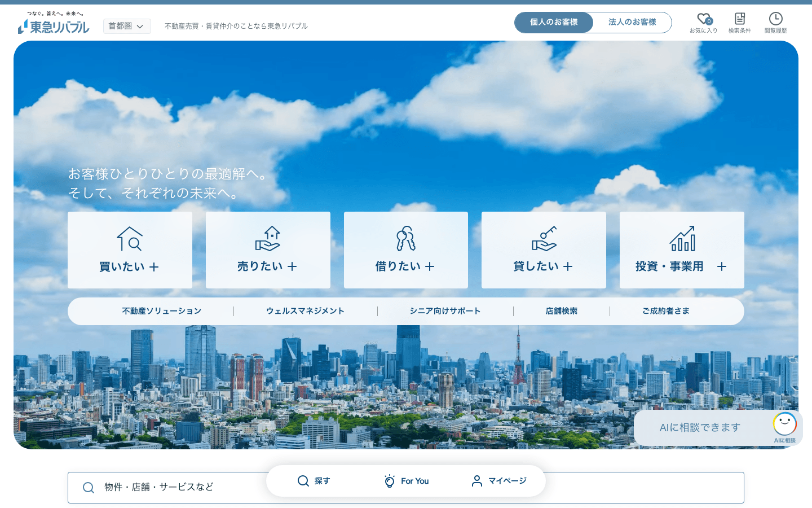This screenshot has width=812, height=508.
Task: Expand the 買いたい plus sign
Action: 154,267
